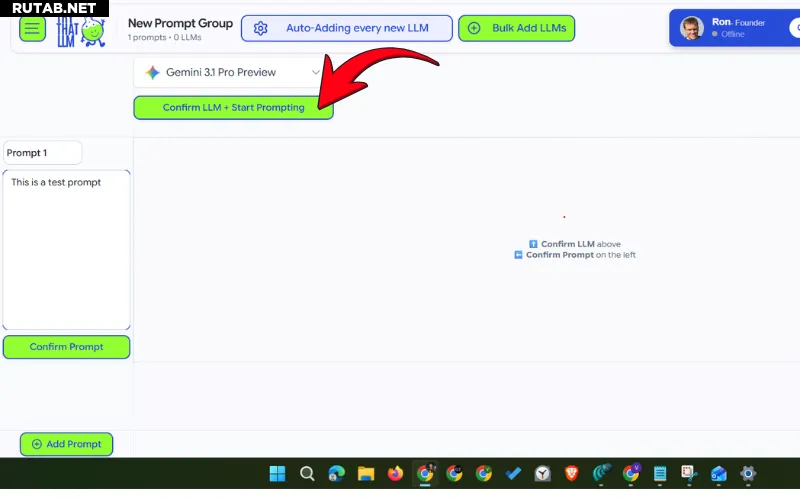Screen dimensions: 800x500
Task: Open File Explorer from the taskbar
Action: click(x=366, y=473)
